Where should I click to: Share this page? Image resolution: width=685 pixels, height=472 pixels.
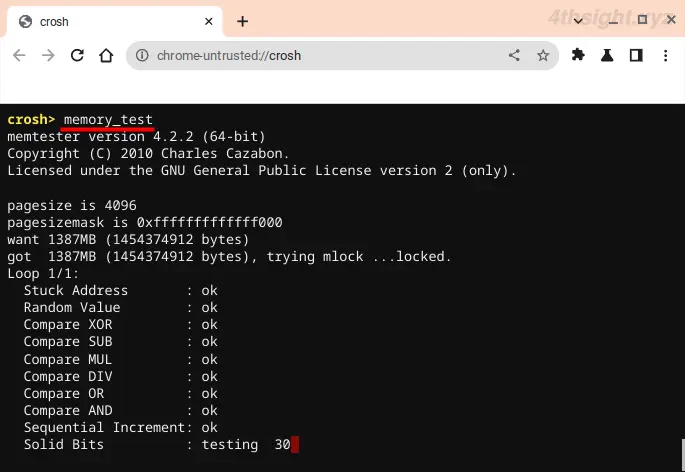514,56
